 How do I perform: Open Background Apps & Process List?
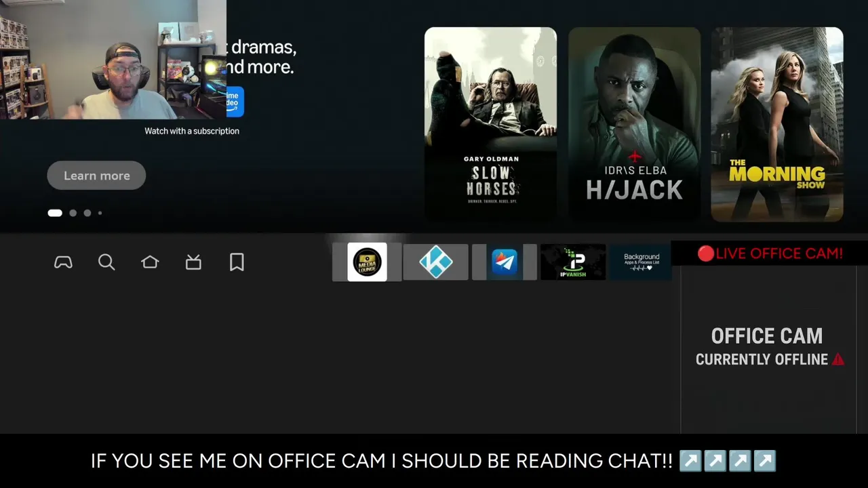[x=642, y=262]
